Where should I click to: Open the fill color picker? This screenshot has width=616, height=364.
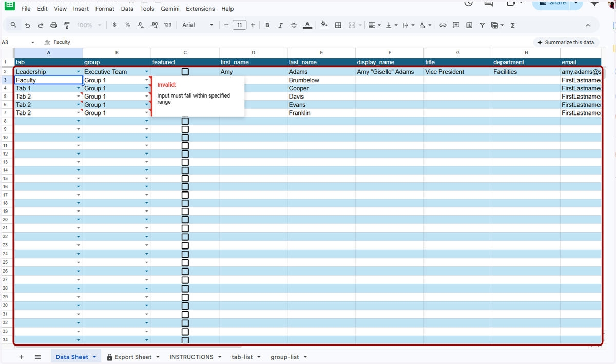click(x=324, y=25)
